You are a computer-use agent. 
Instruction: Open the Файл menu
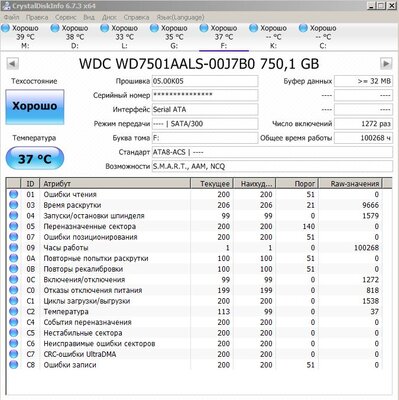coord(11,17)
